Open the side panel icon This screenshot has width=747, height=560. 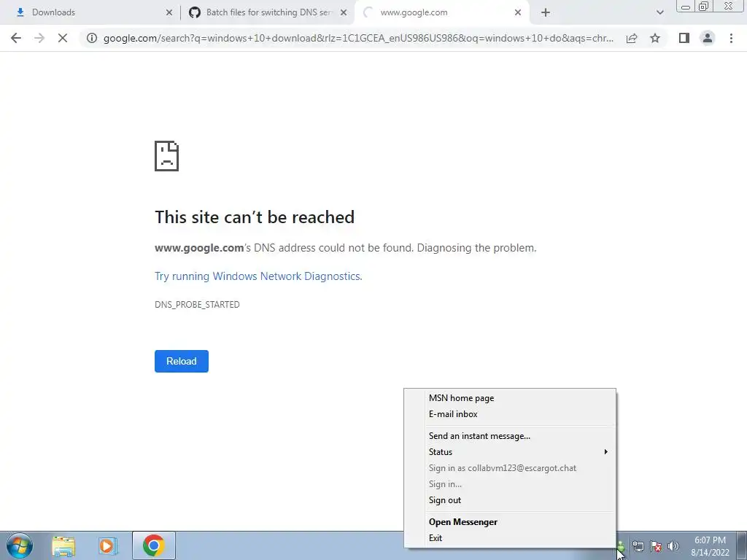tap(684, 38)
